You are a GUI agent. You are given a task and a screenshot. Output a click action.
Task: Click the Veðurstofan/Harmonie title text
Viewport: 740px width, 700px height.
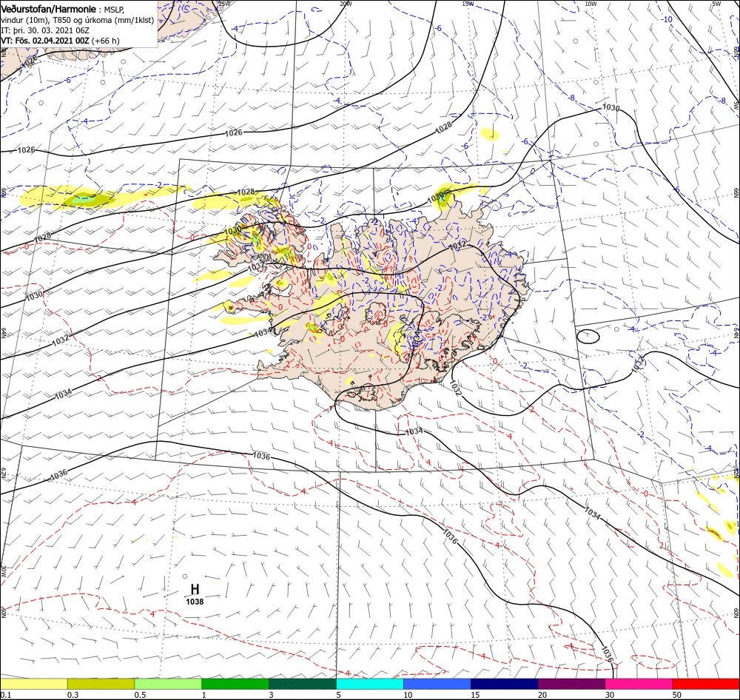49,9
